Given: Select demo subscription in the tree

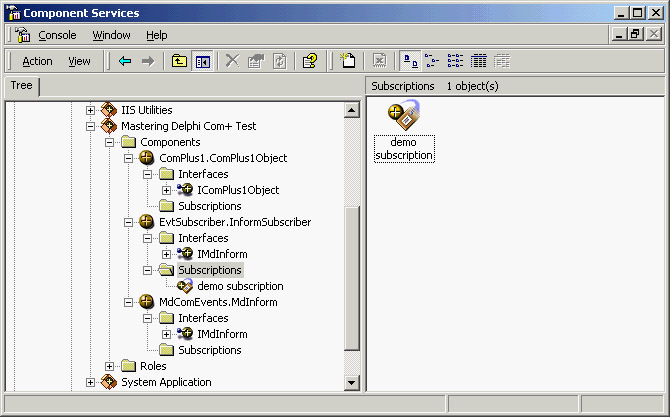Looking at the screenshot, I should click(240, 286).
